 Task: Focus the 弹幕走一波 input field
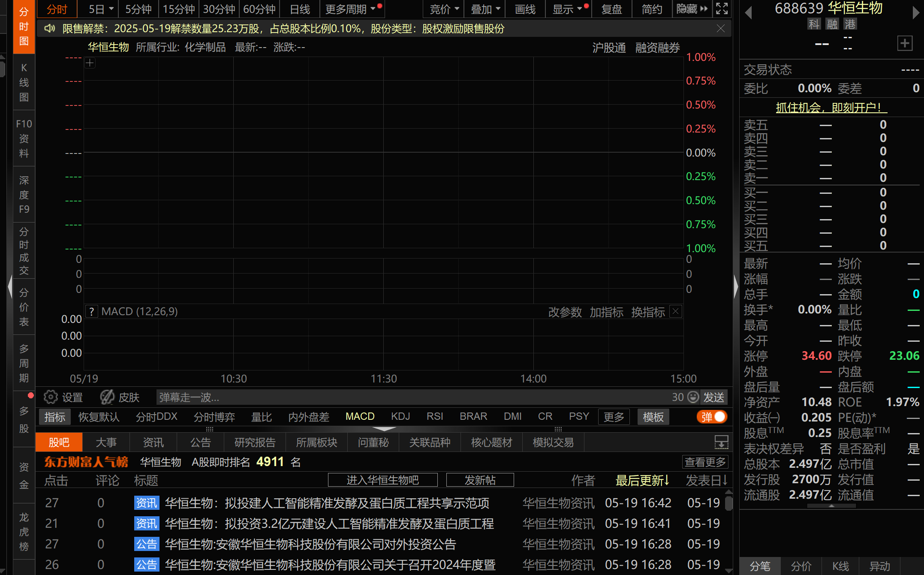pos(414,397)
